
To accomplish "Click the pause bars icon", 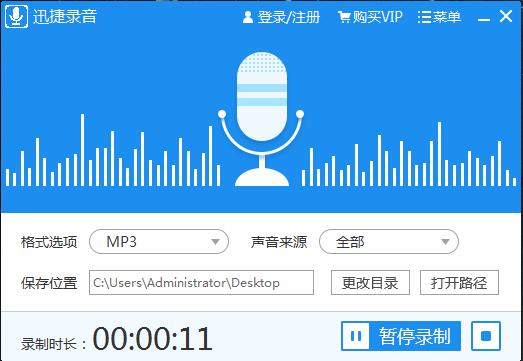I will coord(356,336).
